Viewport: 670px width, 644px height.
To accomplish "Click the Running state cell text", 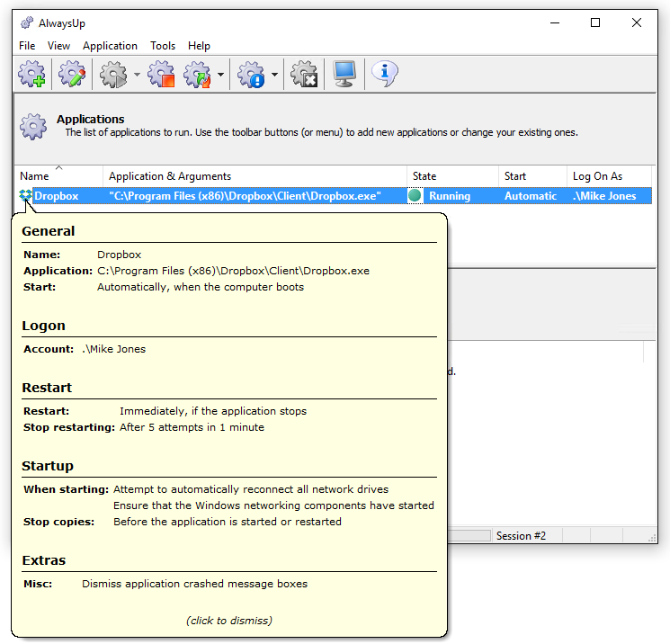I will pyautogui.click(x=450, y=196).
